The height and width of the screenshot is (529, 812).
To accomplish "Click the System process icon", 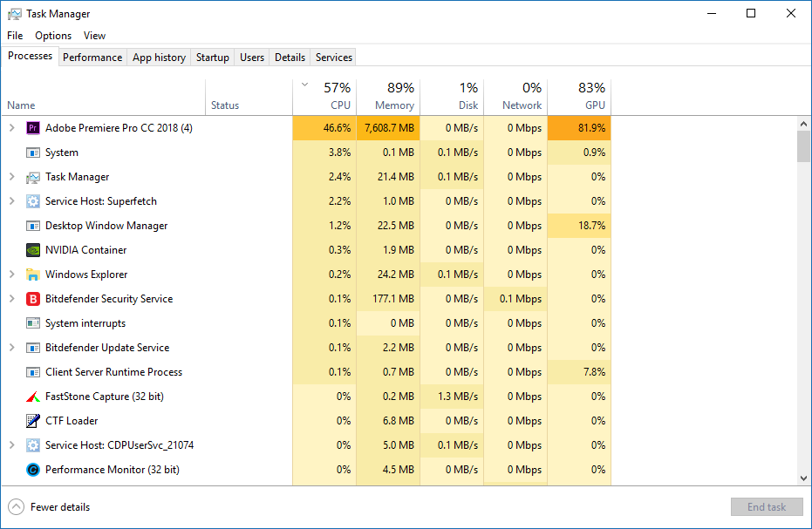I will coord(32,153).
